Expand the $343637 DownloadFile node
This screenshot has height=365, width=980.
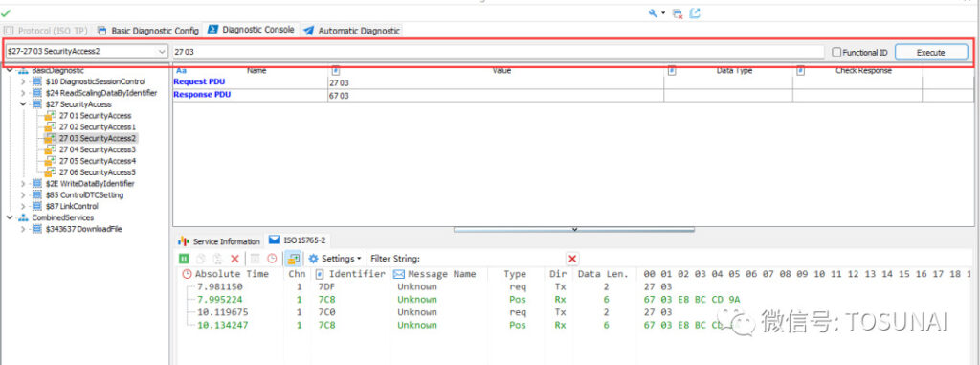tap(23, 229)
